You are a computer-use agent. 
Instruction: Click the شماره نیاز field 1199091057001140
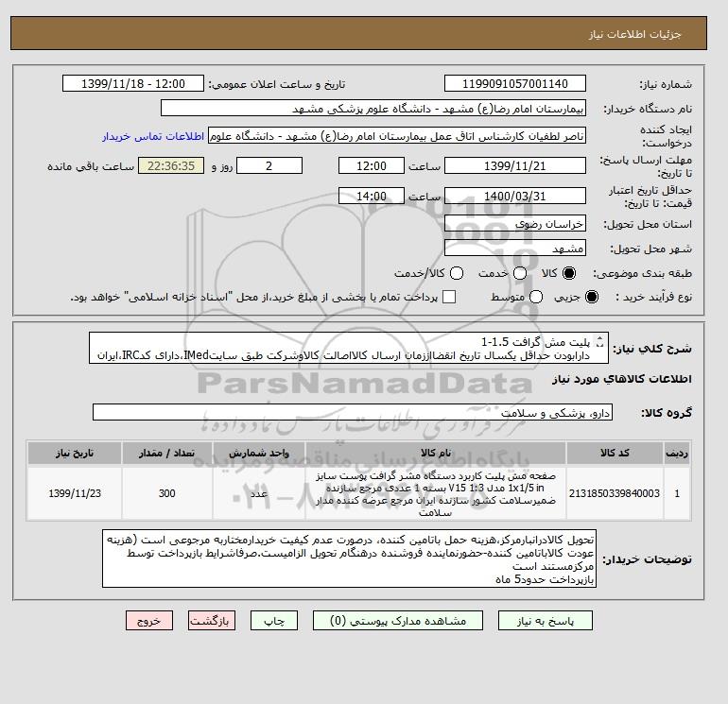coord(515,83)
